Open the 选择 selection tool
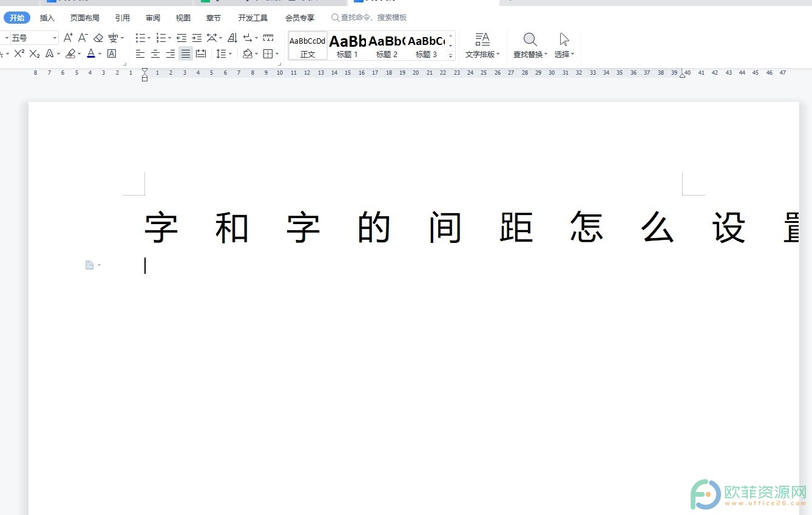The image size is (812, 515). (564, 46)
